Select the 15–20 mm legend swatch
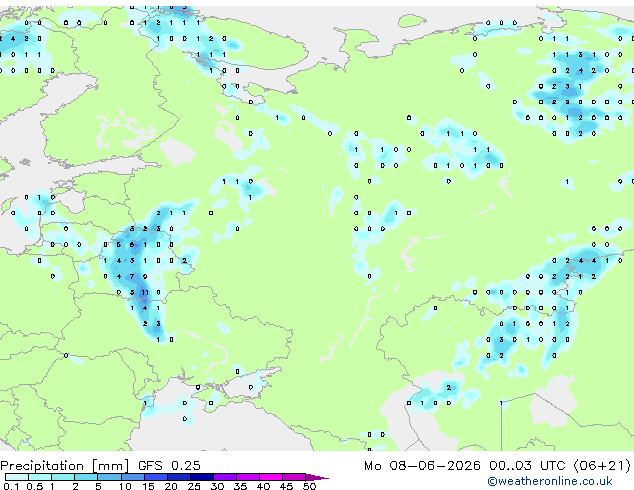This screenshot has width=634, height=490. (156, 477)
